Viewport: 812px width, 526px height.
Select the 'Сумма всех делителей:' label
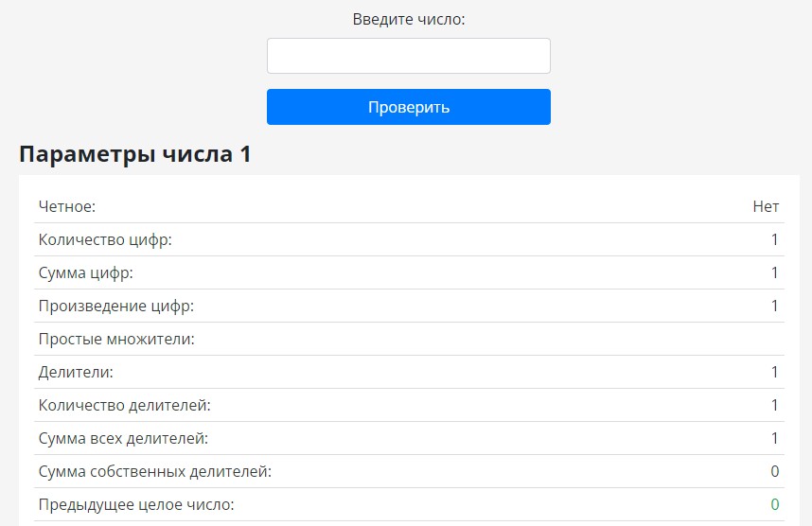click(123, 439)
